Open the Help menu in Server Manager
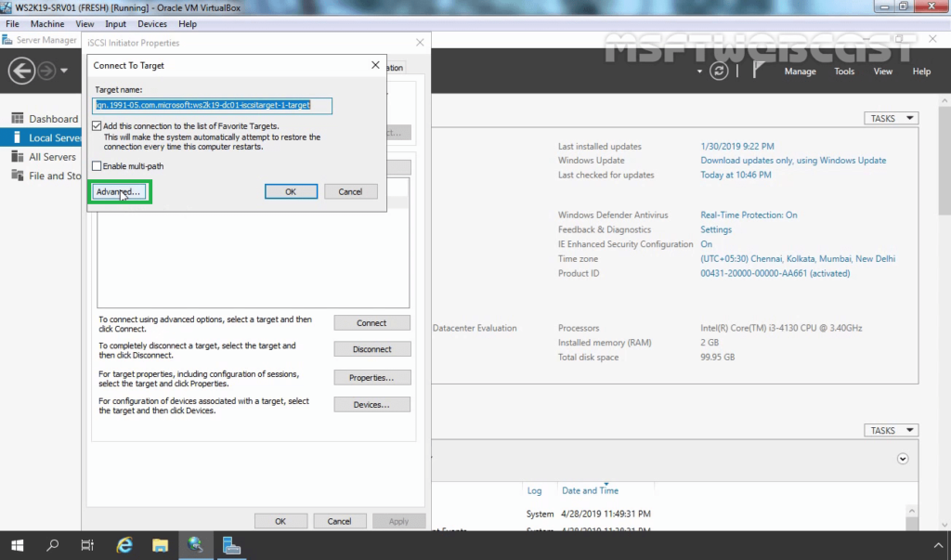951x560 pixels. point(921,71)
